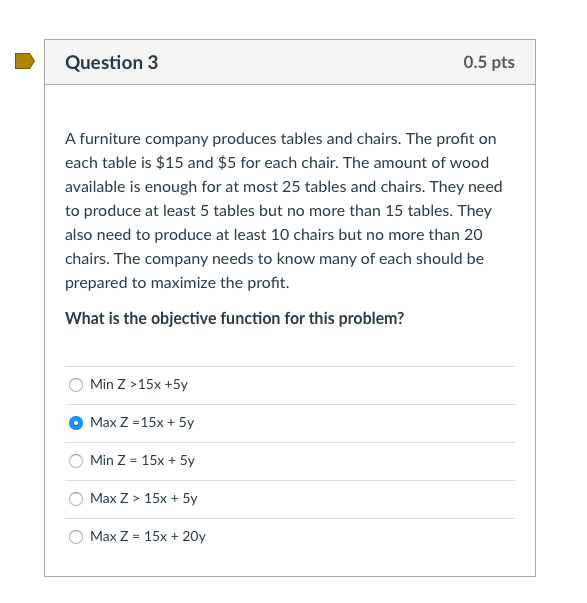This screenshot has width=587, height=603.
Task: Select the radio circle for Min Z >15x +5y
Action: point(76,385)
